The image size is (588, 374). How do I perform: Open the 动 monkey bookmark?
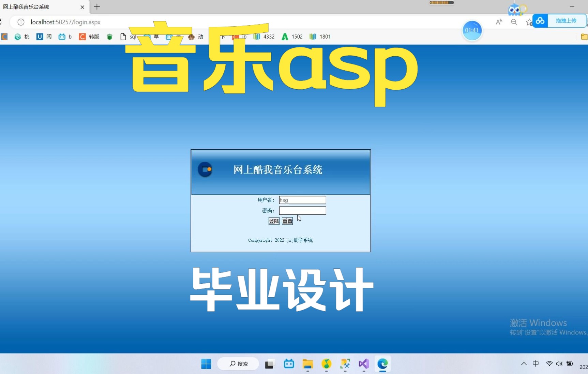196,36
